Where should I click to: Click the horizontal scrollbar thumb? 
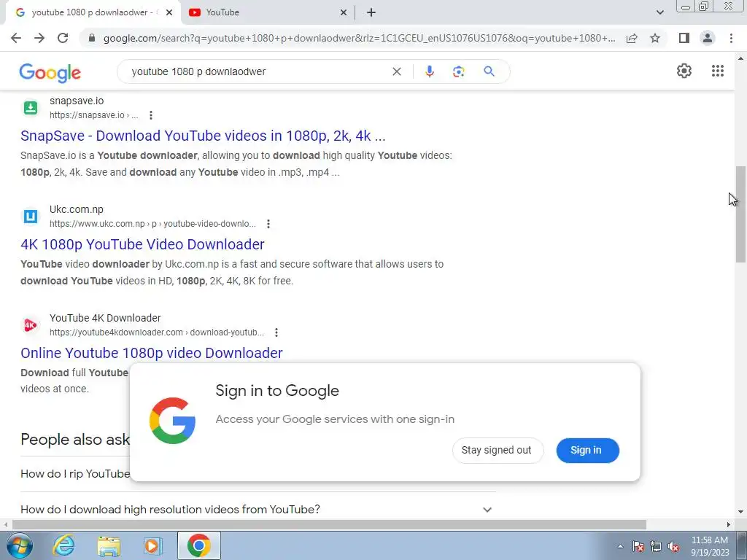point(329,525)
